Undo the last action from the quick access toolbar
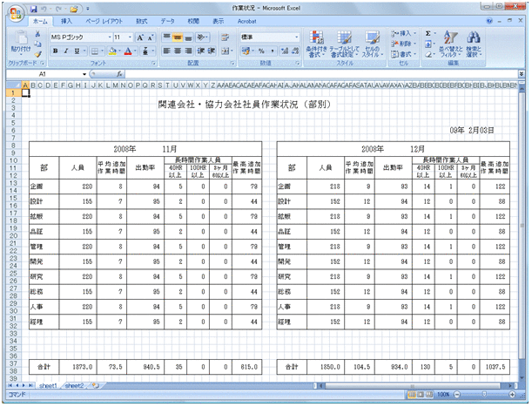Screen dimensions: 532x407 (x=44, y=9)
